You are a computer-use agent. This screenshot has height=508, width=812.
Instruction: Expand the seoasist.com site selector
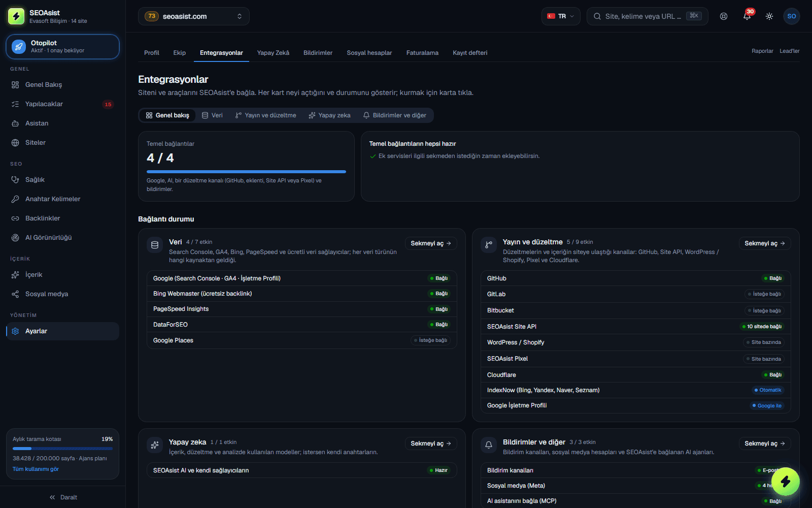(194, 16)
